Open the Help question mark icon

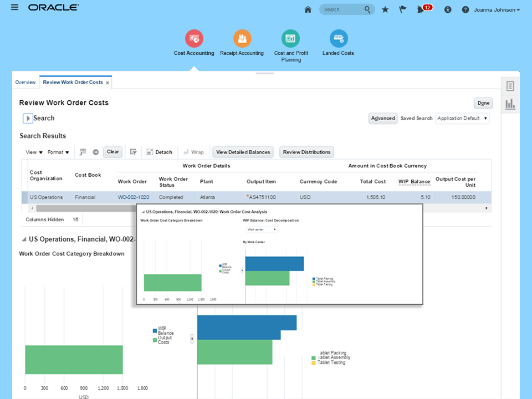pyautogui.click(x=465, y=10)
